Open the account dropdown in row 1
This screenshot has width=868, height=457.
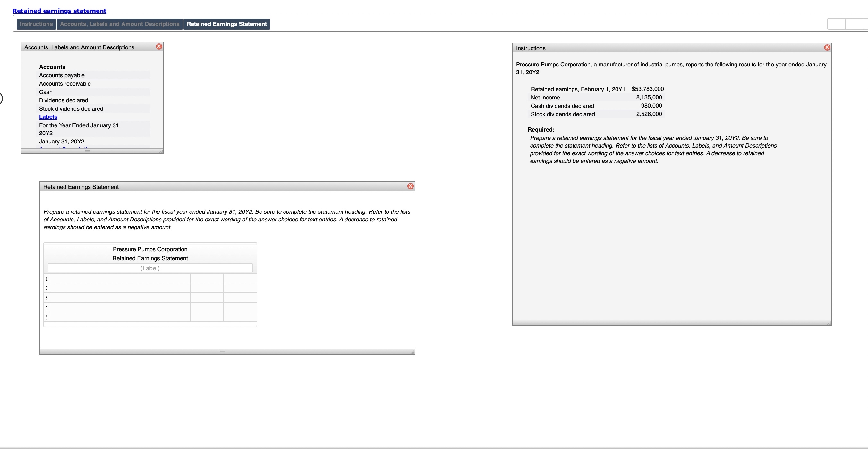[121, 278]
